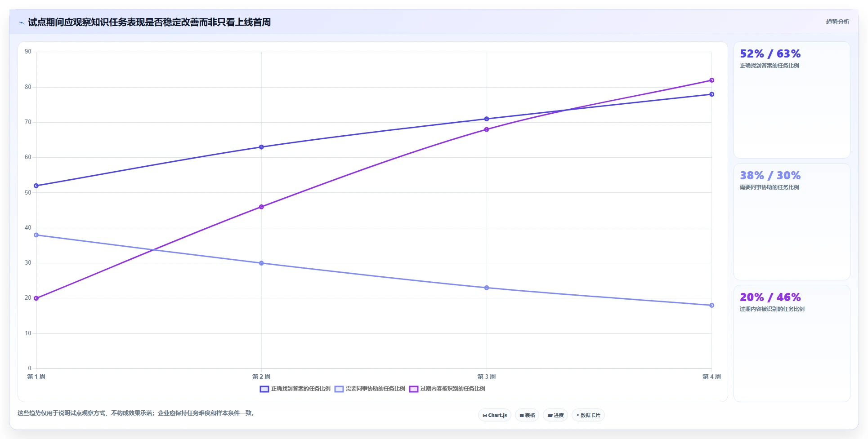Click 正确找到答案的任务比例 legend label in chart
The image size is (868, 439).
[301, 389]
